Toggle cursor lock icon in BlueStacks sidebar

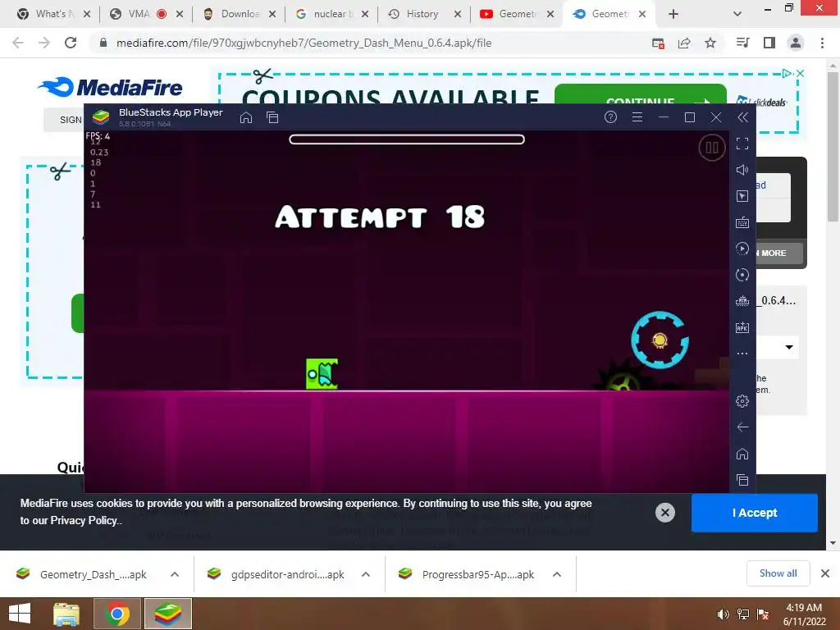coord(742,196)
